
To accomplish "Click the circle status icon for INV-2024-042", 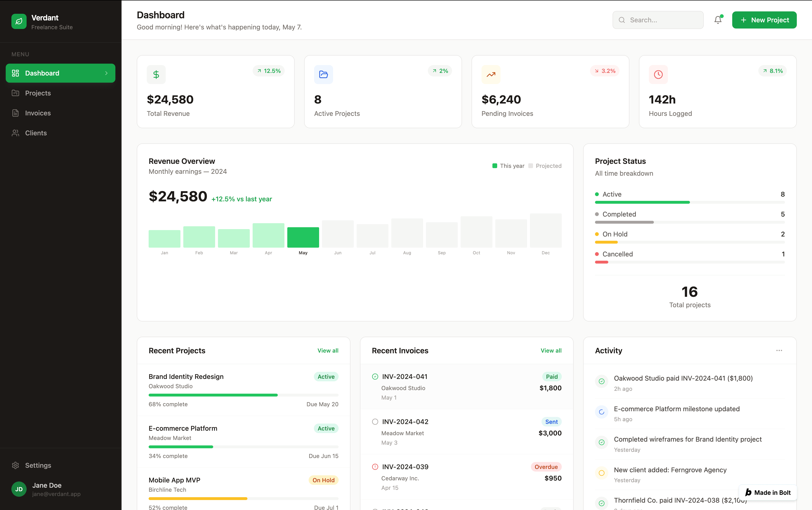I will pos(375,422).
